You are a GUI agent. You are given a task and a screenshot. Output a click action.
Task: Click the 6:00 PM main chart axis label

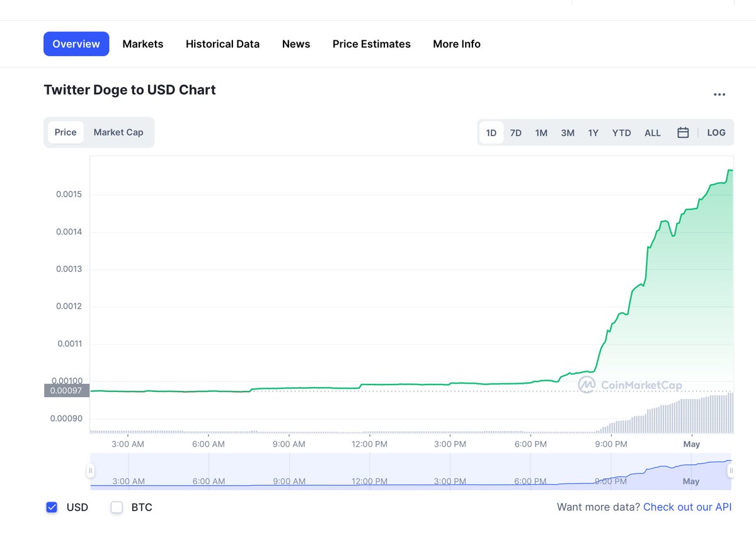530,444
